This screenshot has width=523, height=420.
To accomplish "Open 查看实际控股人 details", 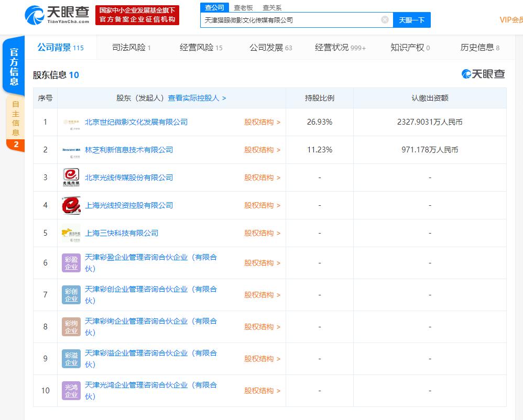I will [x=192, y=97].
